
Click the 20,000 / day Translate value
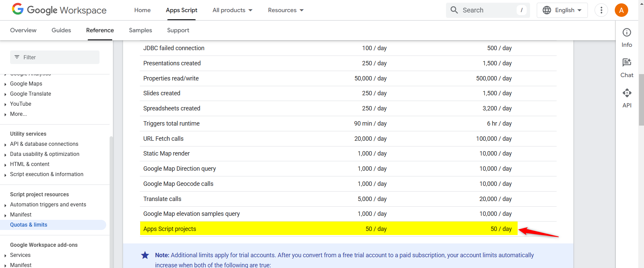495,199
